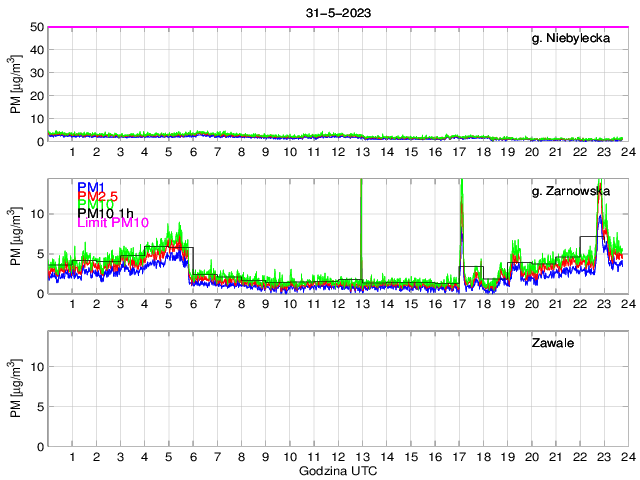
Task: Click hour 13 tick under the Zarnowska plot
Action: click(x=361, y=304)
